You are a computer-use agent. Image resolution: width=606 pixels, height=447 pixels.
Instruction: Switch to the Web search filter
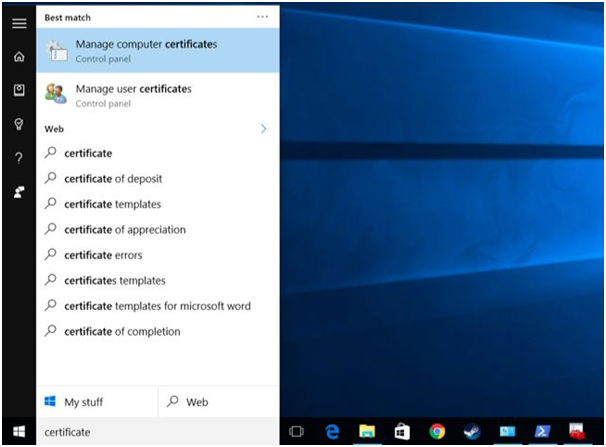[218, 402]
